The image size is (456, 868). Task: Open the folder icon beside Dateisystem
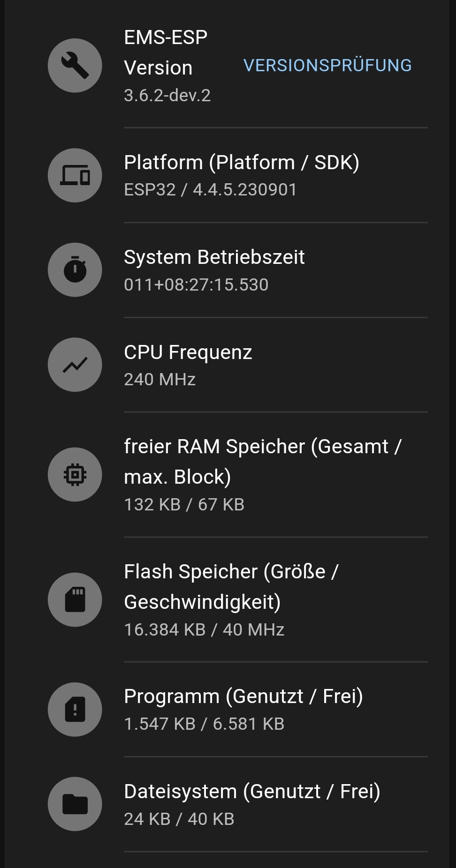point(75,804)
